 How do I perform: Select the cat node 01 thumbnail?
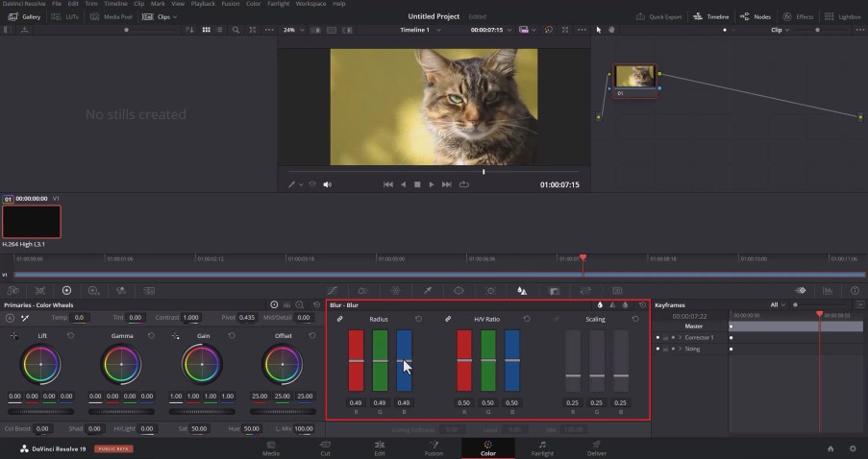pyautogui.click(x=635, y=76)
